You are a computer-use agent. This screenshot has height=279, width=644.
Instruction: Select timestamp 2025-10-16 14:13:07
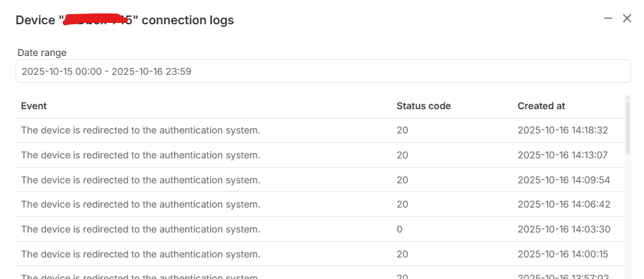(563, 155)
